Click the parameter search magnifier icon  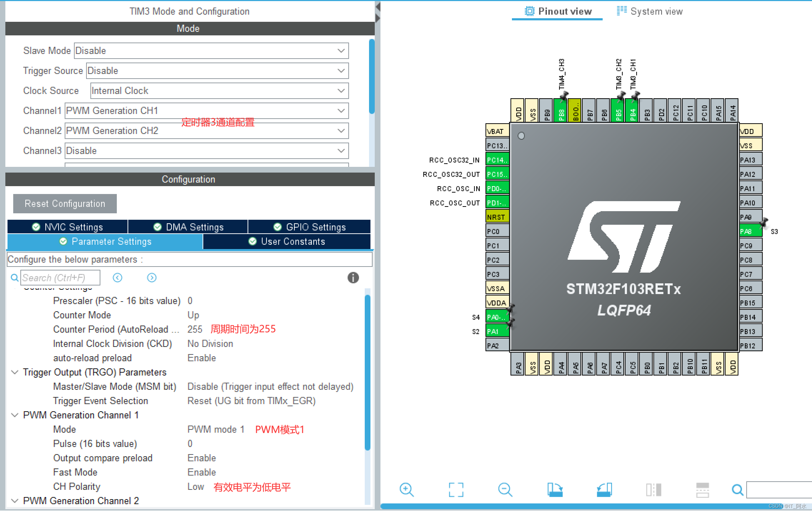(x=15, y=278)
